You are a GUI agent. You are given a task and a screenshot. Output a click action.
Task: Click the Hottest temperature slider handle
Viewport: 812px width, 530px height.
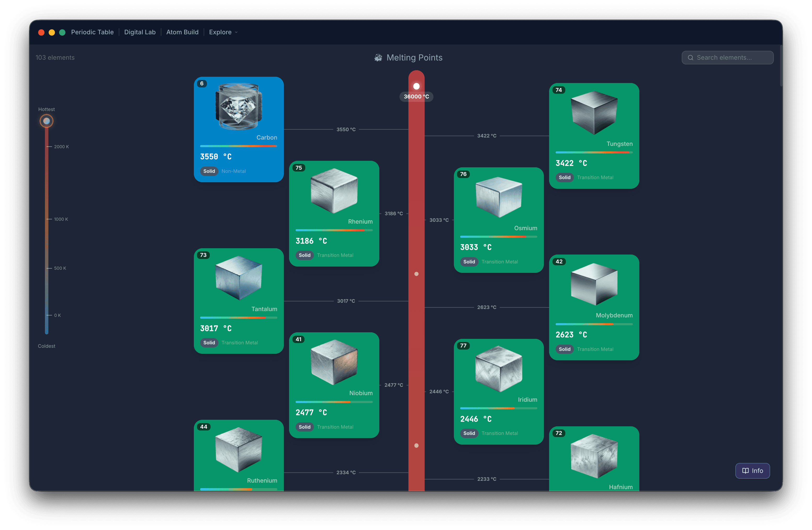coord(46,121)
